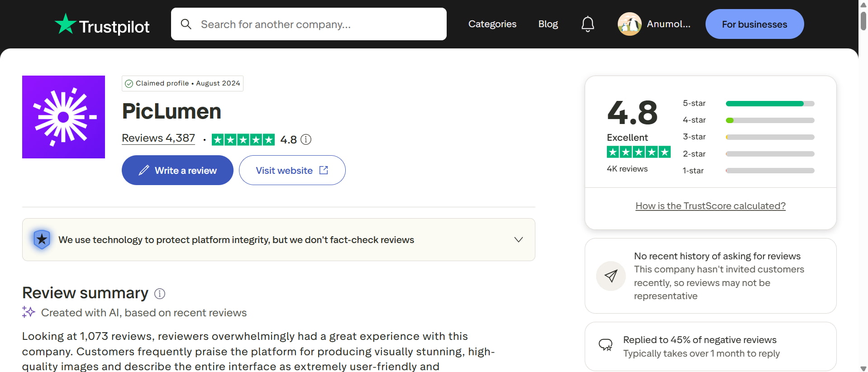Viewport: 868px width, 372px height.
Task: Click the PicLumen logo image
Action: pyautogui.click(x=63, y=117)
